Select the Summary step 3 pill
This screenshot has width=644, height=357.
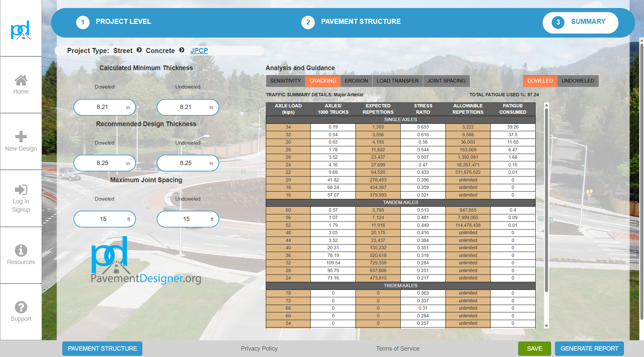coord(580,22)
